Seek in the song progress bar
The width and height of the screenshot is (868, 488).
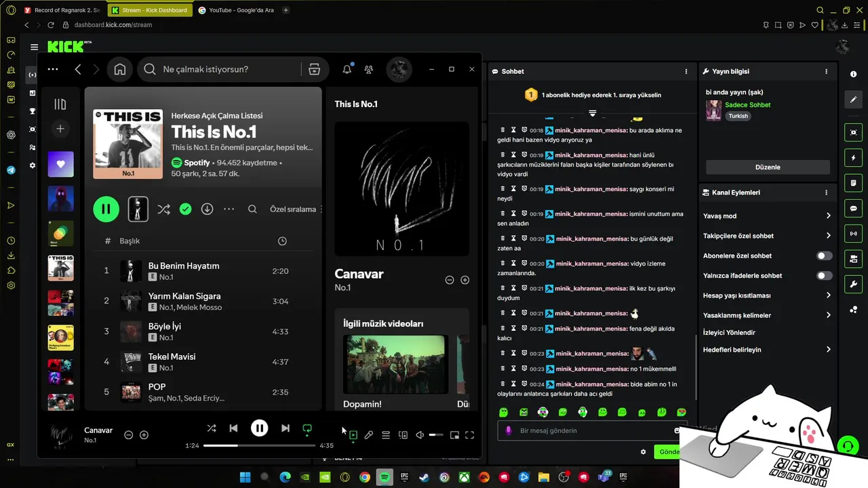tap(260, 445)
